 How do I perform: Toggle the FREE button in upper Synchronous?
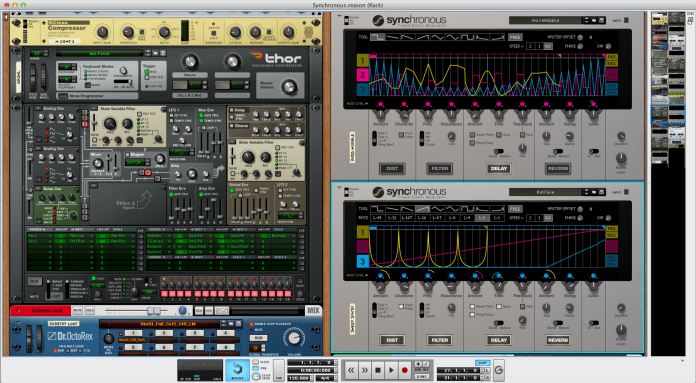(x=515, y=37)
